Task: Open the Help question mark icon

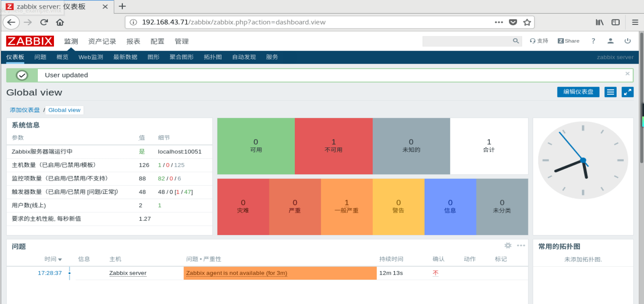Action: 593,41
